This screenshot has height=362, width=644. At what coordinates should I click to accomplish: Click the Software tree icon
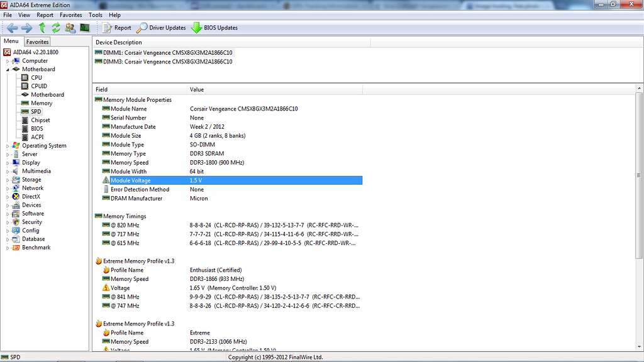[x=16, y=214]
